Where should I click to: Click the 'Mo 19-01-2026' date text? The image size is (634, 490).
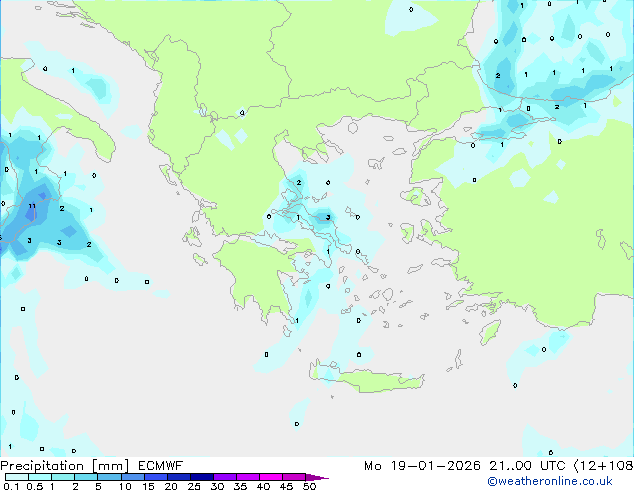tap(422, 466)
